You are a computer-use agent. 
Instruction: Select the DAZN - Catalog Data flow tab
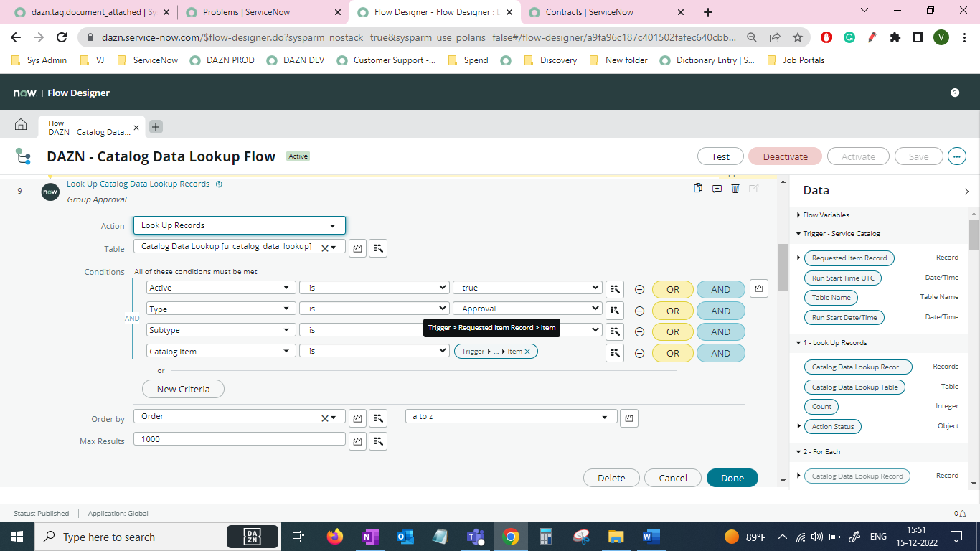(92, 128)
